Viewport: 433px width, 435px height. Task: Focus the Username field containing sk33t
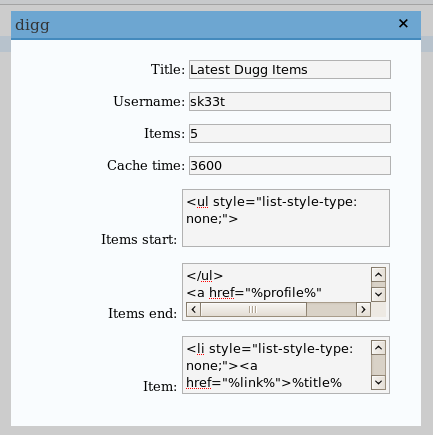(290, 101)
